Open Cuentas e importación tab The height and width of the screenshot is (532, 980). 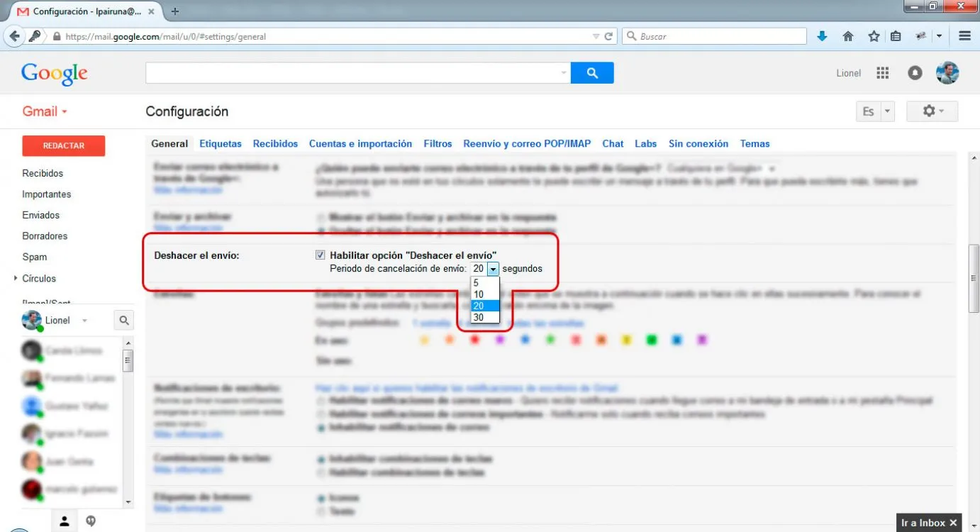[x=360, y=143]
